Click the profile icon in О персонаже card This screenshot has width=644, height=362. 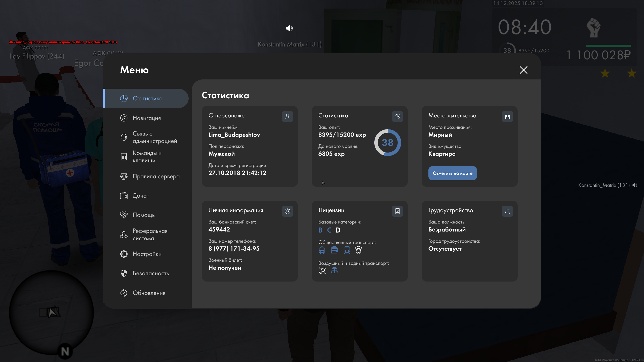288,116
